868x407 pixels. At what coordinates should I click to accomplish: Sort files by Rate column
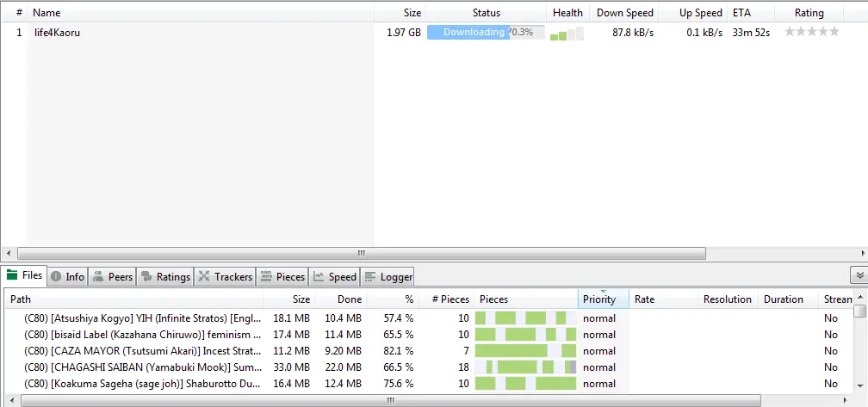pos(663,299)
